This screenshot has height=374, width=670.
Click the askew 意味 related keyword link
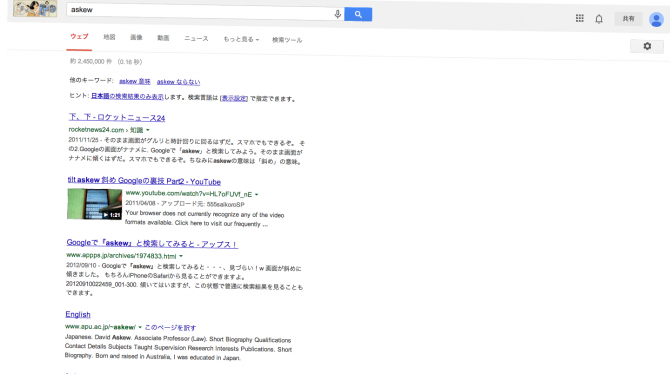[x=135, y=81]
